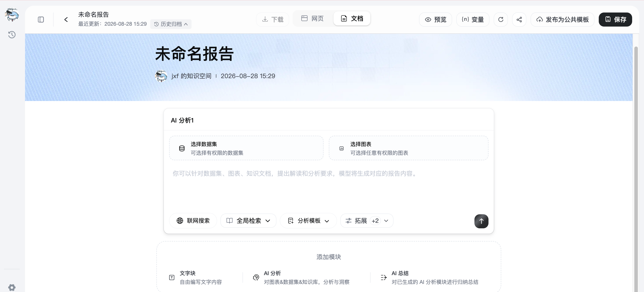Image resolution: width=644 pixels, height=292 pixels.
Task: Click the 下载 download button
Action: coord(273,20)
